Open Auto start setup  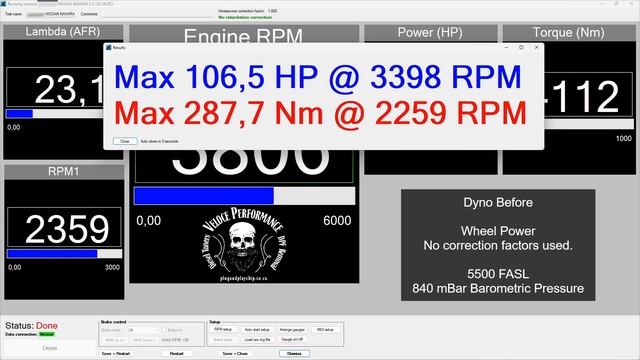tap(257, 329)
